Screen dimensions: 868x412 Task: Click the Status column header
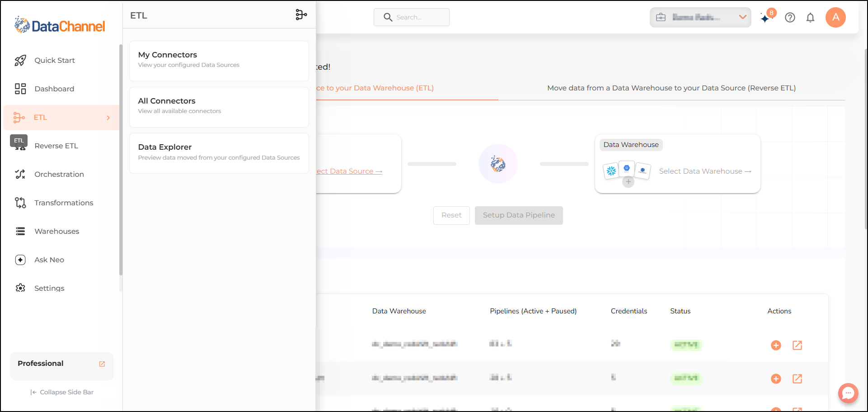tap(680, 311)
